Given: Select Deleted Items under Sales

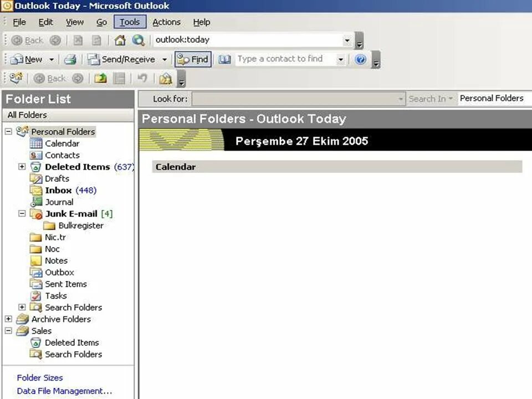Looking at the screenshot, I should point(72,342).
